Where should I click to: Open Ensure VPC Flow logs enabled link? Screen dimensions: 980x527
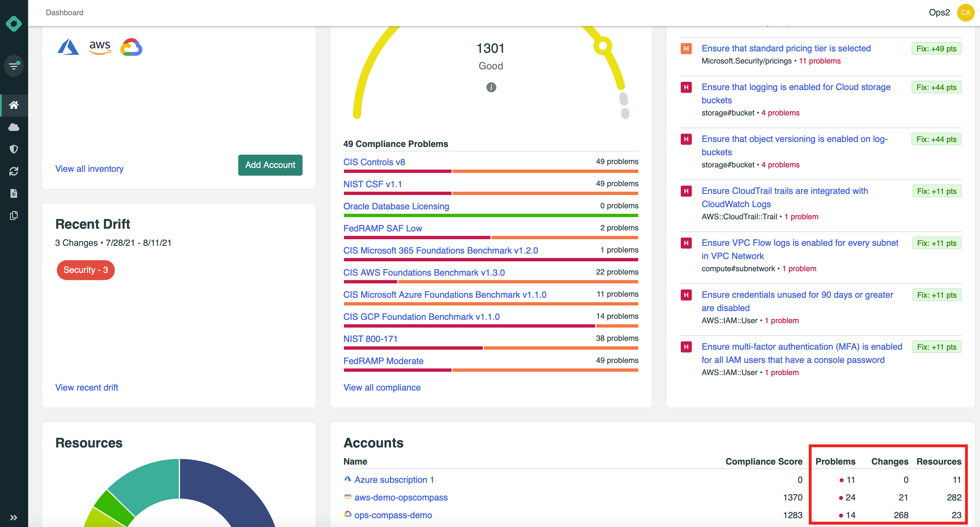click(800, 249)
